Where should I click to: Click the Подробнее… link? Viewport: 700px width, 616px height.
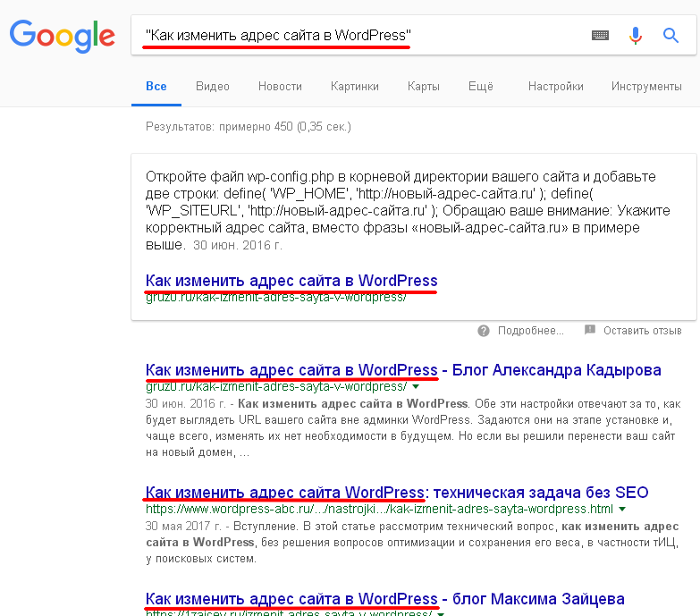[x=531, y=331]
